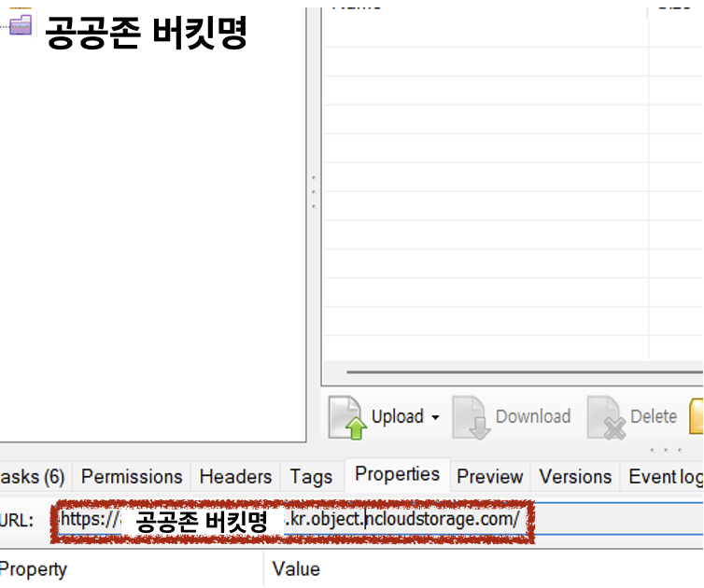Click the Upload file icon
This screenshot has width=704, height=588.
347,417
